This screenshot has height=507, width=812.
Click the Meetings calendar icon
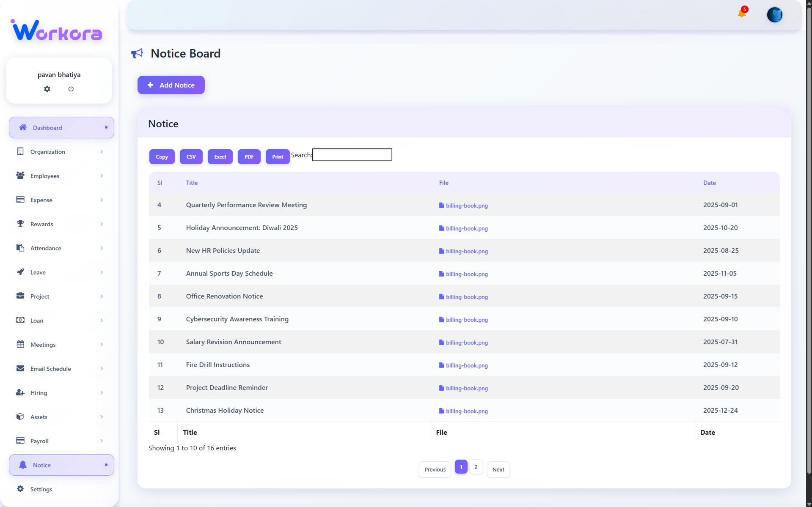tap(20, 344)
